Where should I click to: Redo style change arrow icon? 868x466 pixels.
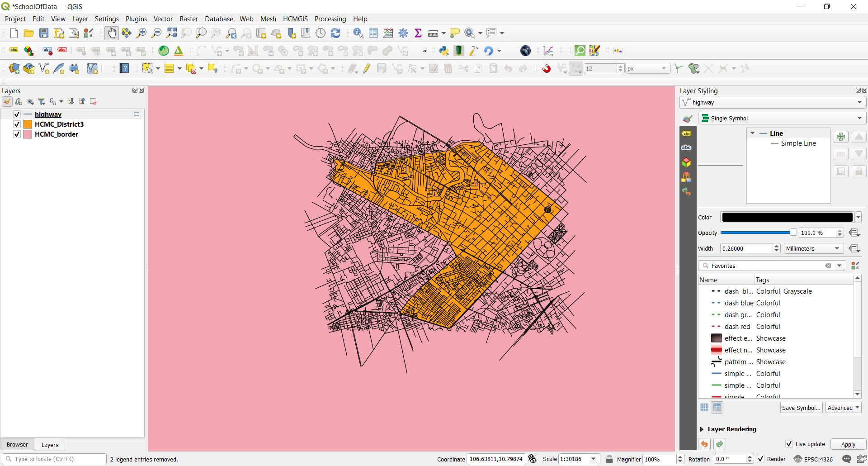tap(720, 444)
